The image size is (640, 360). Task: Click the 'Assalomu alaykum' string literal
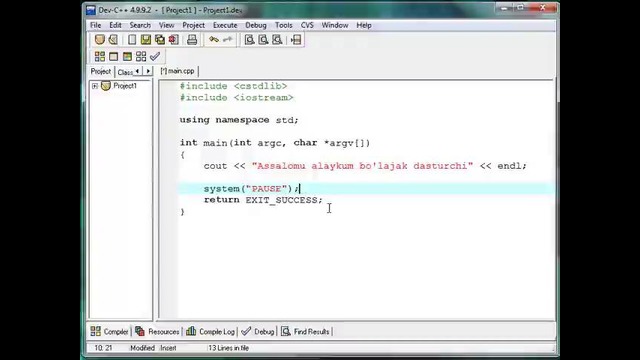click(362, 166)
